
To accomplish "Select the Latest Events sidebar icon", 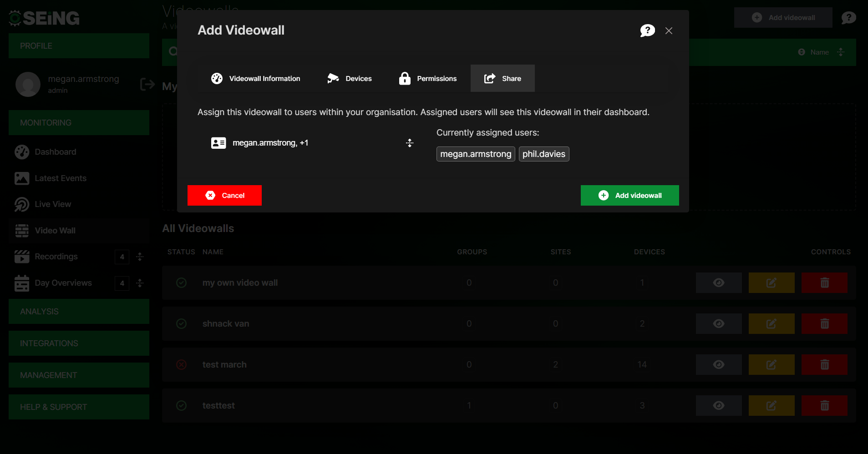I will 22,178.
